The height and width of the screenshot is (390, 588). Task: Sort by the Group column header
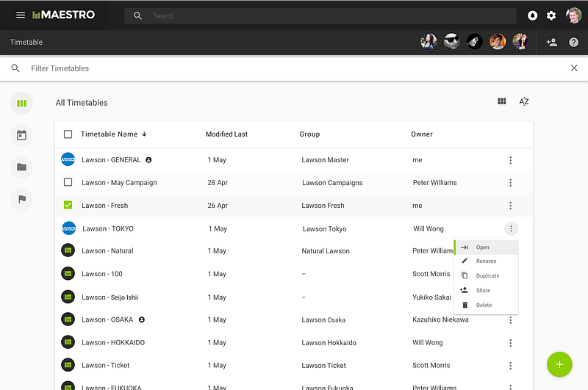click(309, 134)
